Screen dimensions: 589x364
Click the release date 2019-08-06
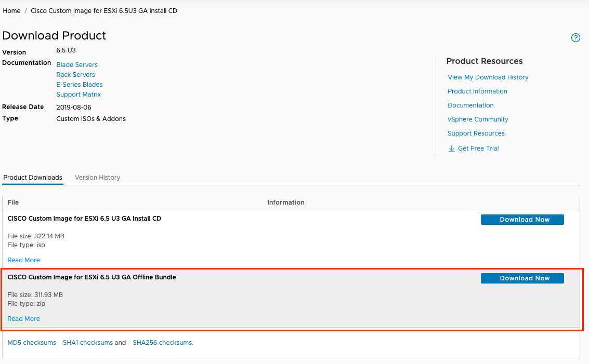click(x=74, y=107)
